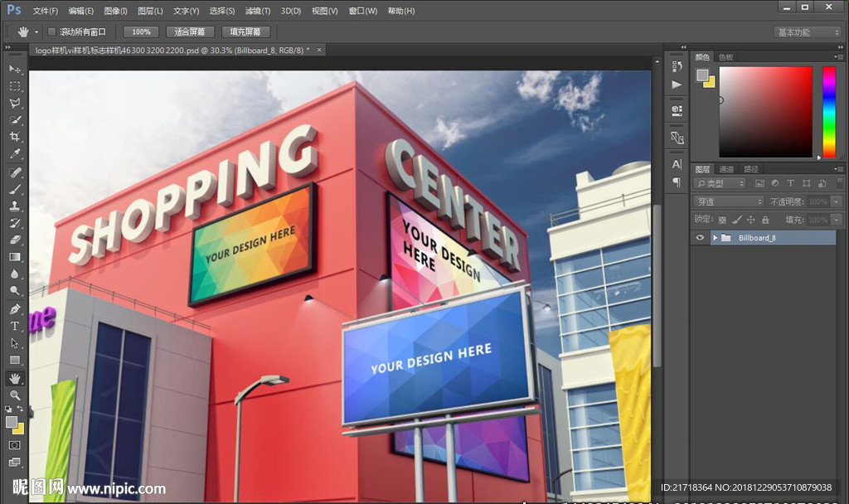Click the lock all layer icon
The width and height of the screenshot is (849, 504).
click(765, 220)
